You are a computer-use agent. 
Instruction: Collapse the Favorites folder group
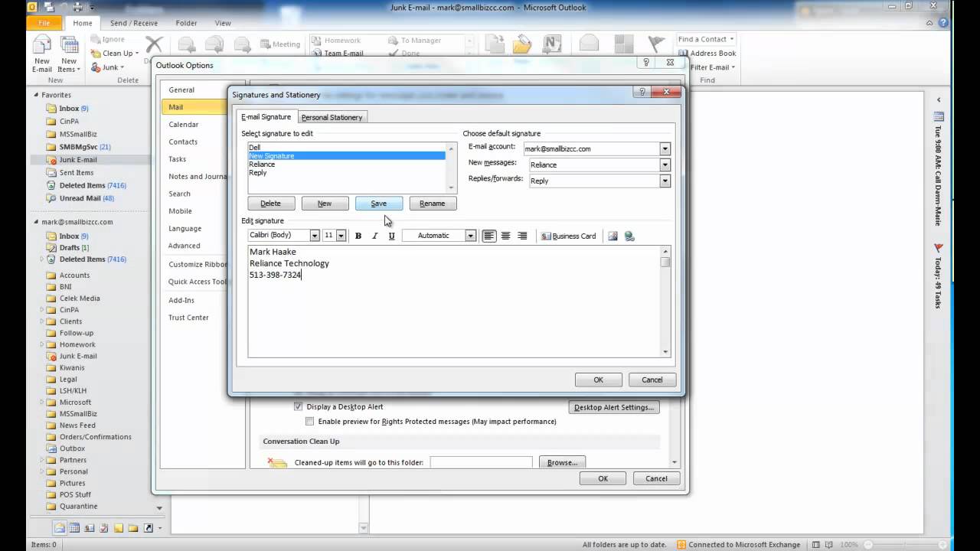(x=36, y=95)
